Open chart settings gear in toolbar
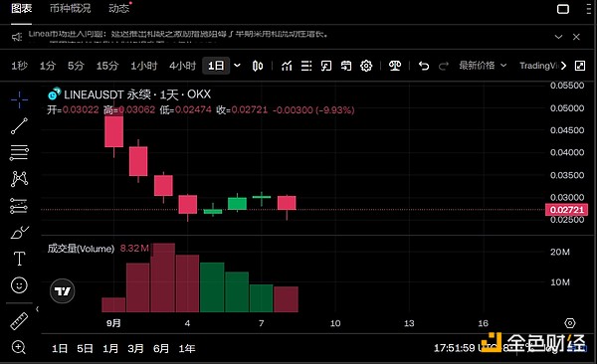 click(366, 66)
